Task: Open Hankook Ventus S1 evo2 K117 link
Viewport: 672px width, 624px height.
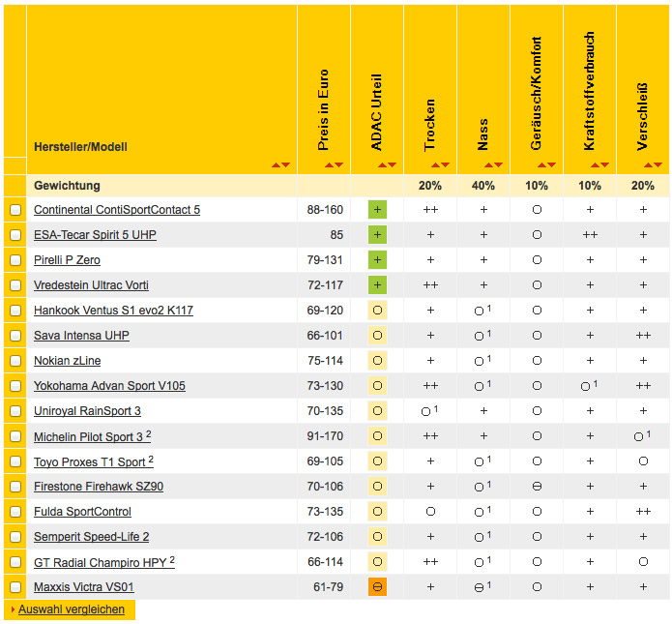Action: coord(113,311)
